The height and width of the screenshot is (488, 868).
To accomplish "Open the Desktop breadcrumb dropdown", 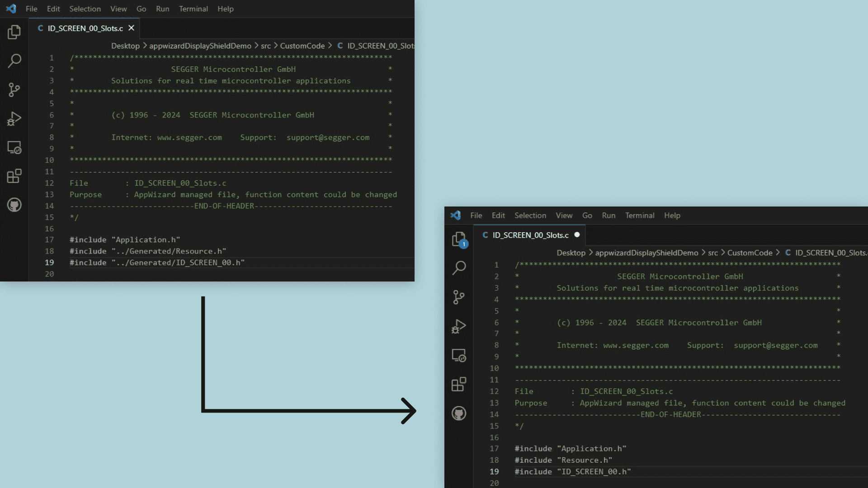I will (x=125, y=46).
